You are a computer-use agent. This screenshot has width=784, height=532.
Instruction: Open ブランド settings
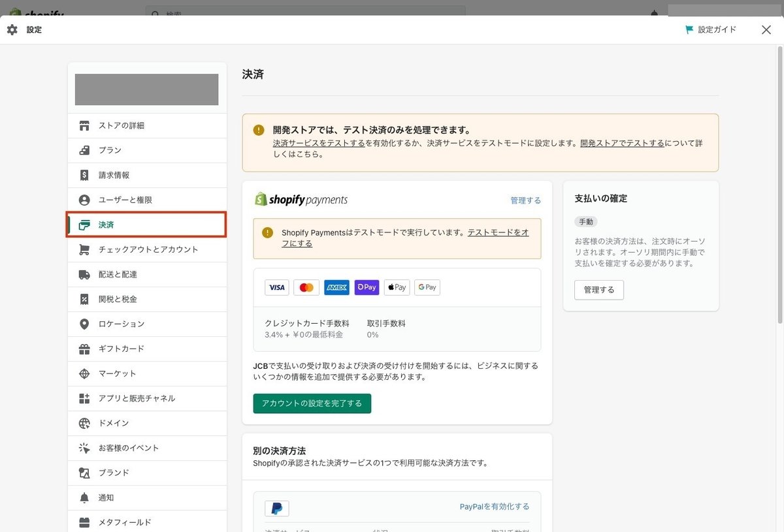(x=147, y=473)
